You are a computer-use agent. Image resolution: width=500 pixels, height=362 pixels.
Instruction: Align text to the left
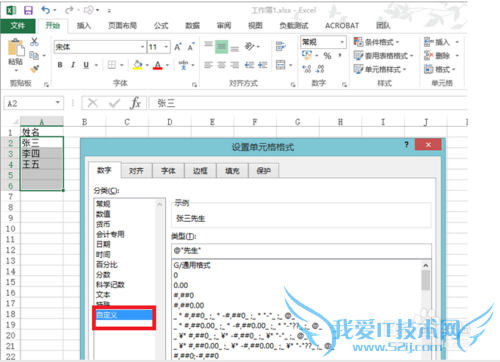point(209,65)
